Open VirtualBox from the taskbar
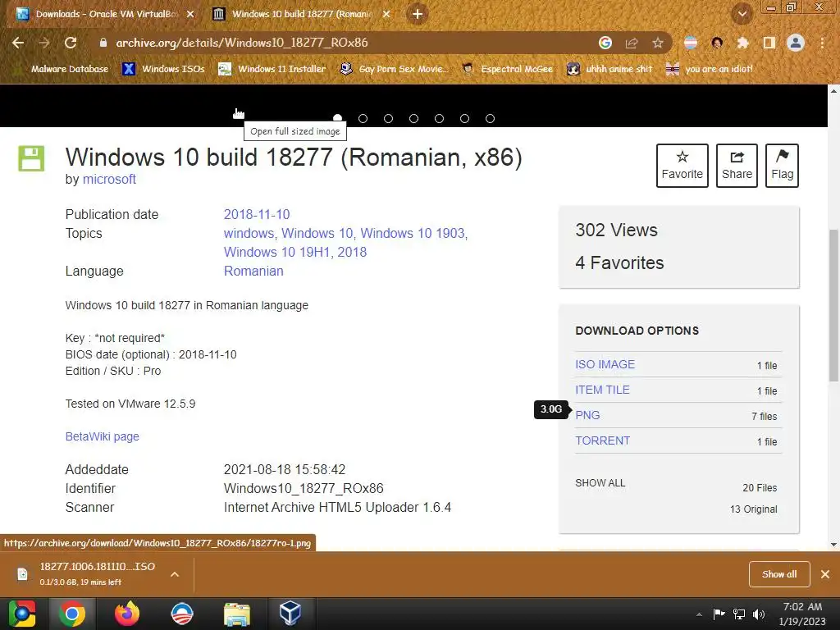Screen dimensions: 840x630 [290, 614]
